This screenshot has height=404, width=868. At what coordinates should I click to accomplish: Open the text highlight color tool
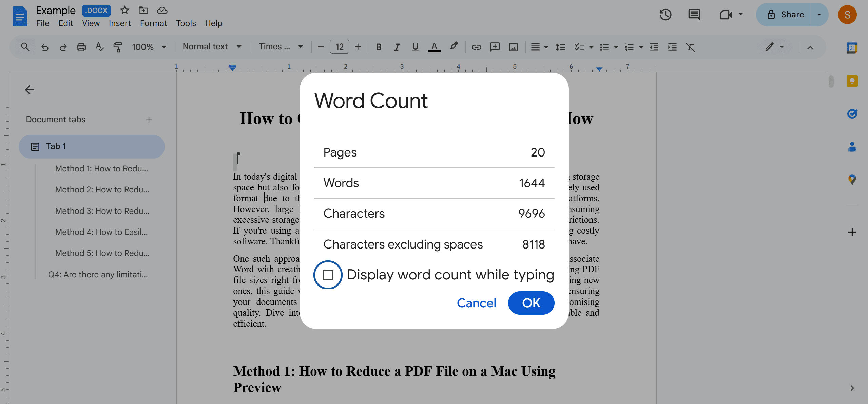click(x=454, y=47)
